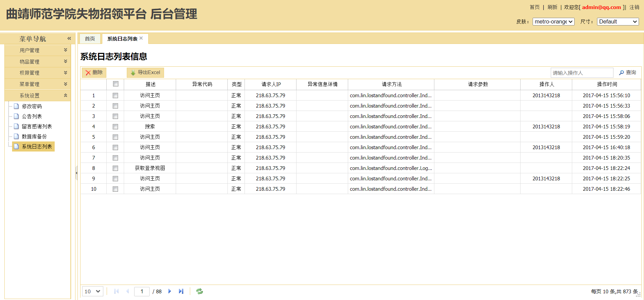
Task: Check the checkbox for row 5
Action: coord(115,137)
